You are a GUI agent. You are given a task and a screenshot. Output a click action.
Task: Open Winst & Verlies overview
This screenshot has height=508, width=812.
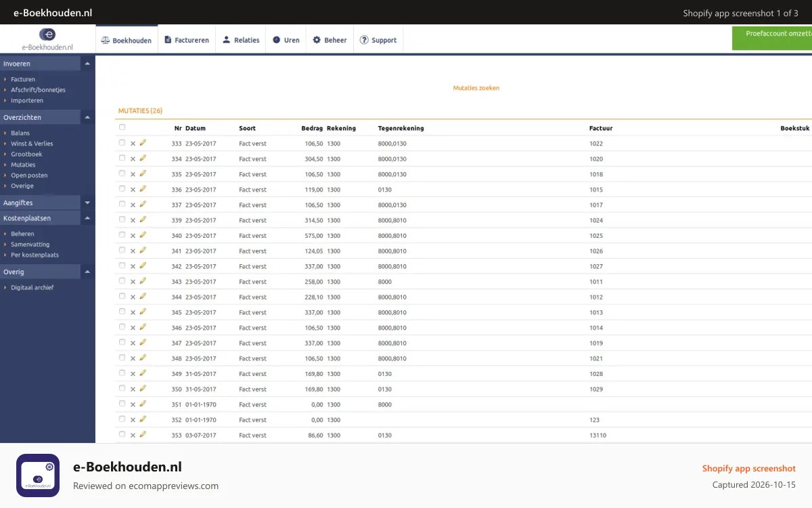coord(32,144)
